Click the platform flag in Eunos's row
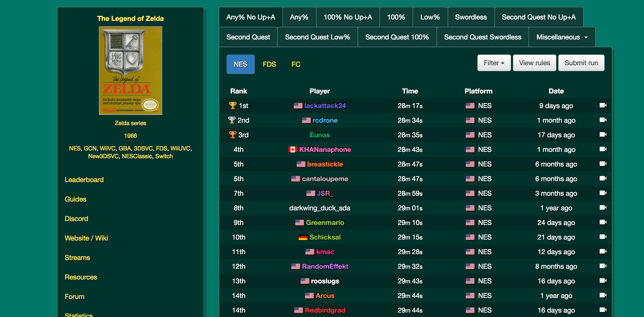The image size is (644, 317). 470,135
